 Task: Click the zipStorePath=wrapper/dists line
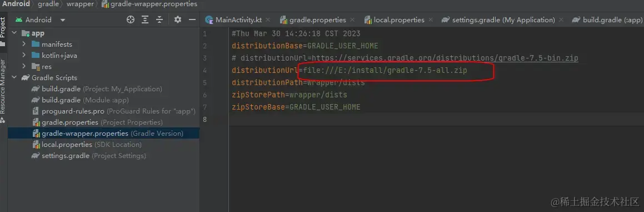click(289, 95)
